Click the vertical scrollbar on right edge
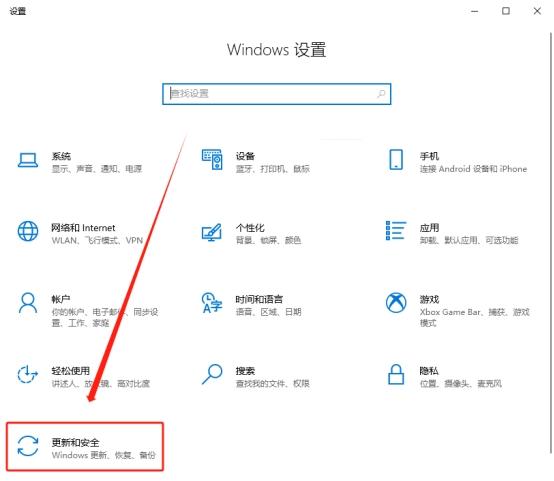The height and width of the screenshot is (481, 554). pyautogui.click(x=550, y=242)
